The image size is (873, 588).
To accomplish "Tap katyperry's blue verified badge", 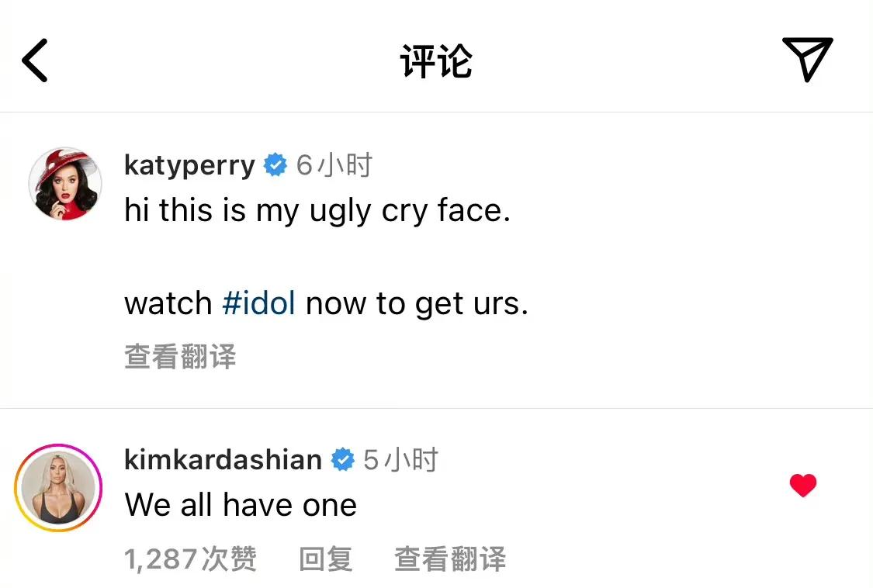I will point(275,165).
